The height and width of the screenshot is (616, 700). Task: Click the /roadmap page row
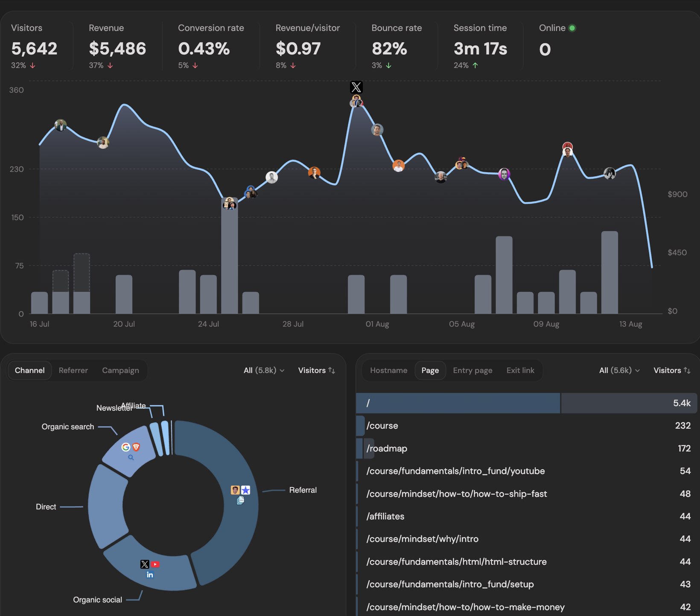(x=526, y=448)
